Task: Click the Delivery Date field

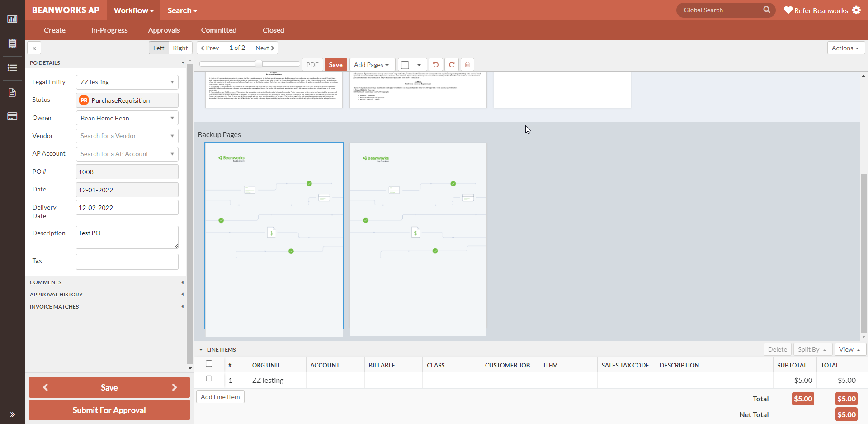Action: pyautogui.click(x=127, y=208)
